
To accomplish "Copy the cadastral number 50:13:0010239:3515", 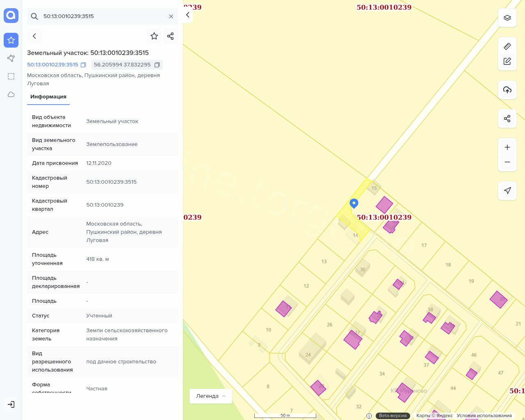I will tap(83, 65).
